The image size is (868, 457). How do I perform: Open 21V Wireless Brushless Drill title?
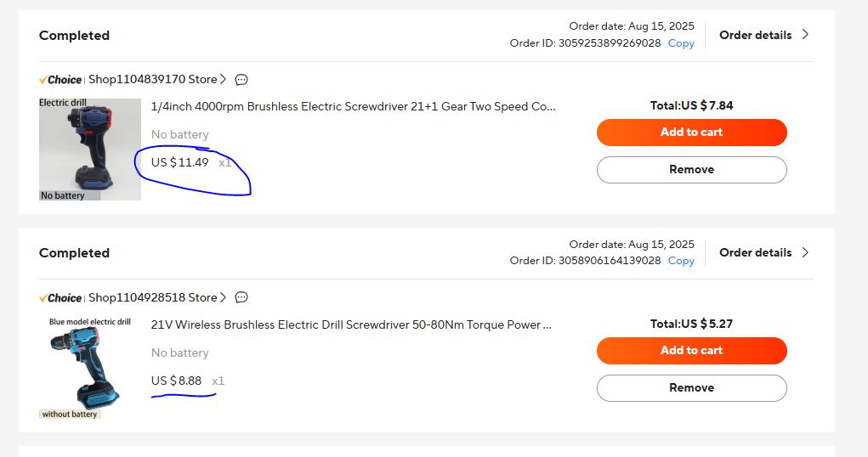[x=351, y=324]
